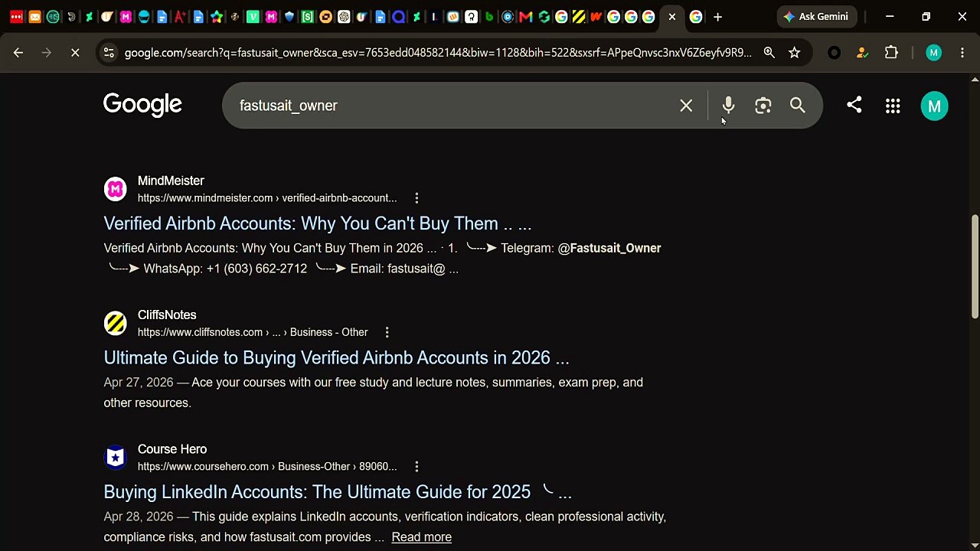The image size is (980, 551).
Task: Share the search results page
Action: 854,105
